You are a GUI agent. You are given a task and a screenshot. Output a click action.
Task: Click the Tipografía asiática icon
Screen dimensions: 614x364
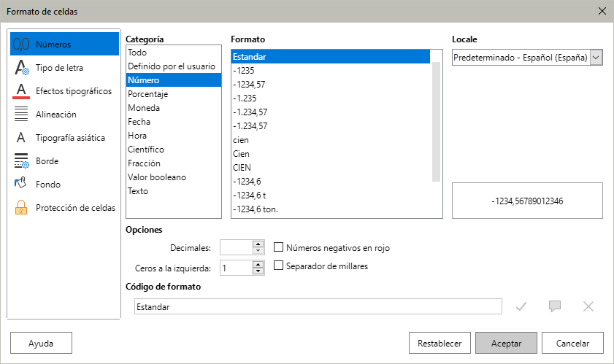(21, 137)
